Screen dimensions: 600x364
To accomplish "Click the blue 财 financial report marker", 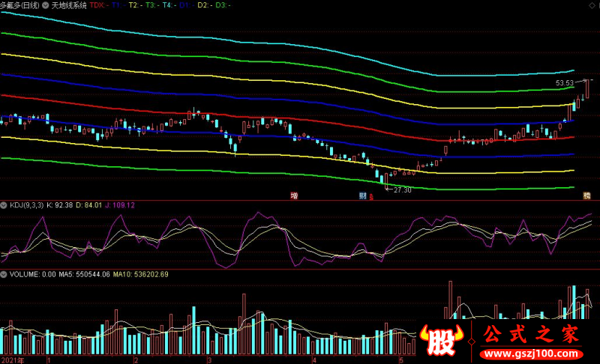I will [x=363, y=196].
